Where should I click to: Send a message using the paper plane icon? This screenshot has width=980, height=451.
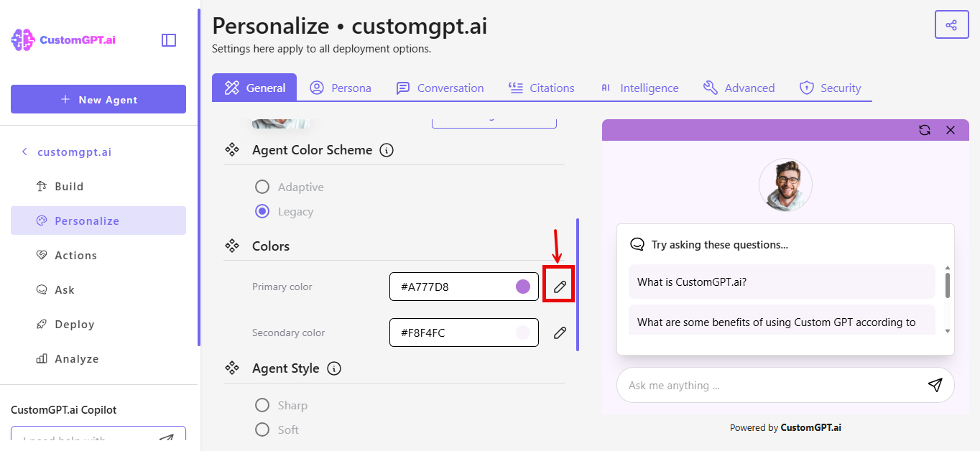(x=935, y=385)
